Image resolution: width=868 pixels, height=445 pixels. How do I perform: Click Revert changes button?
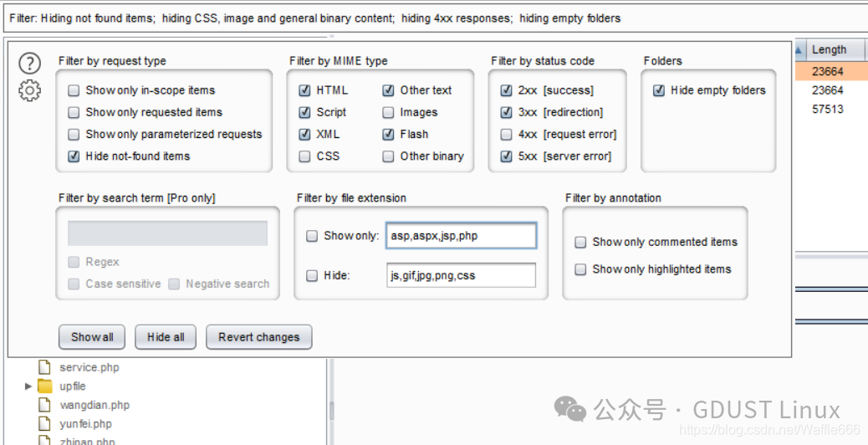(x=258, y=337)
